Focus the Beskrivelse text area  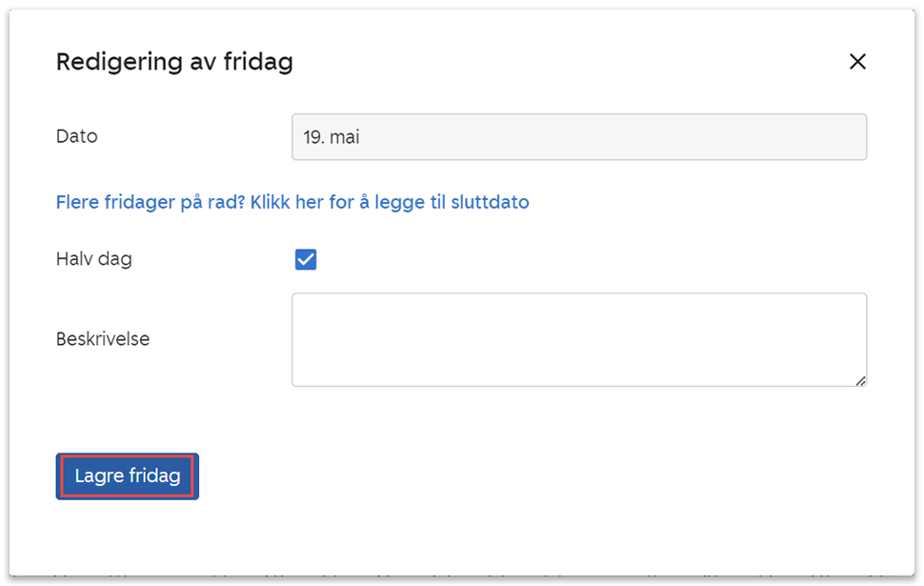[x=578, y=339]
